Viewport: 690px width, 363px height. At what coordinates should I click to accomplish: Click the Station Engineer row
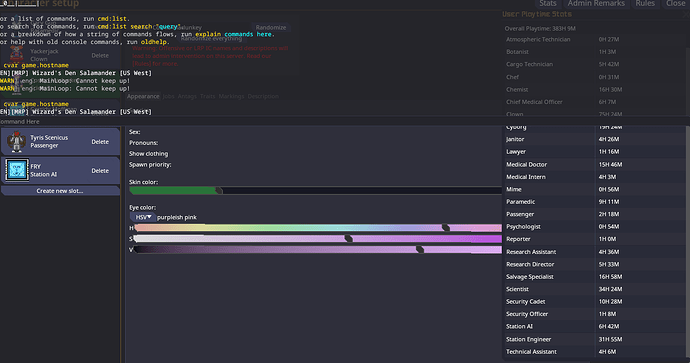[594, 339]
